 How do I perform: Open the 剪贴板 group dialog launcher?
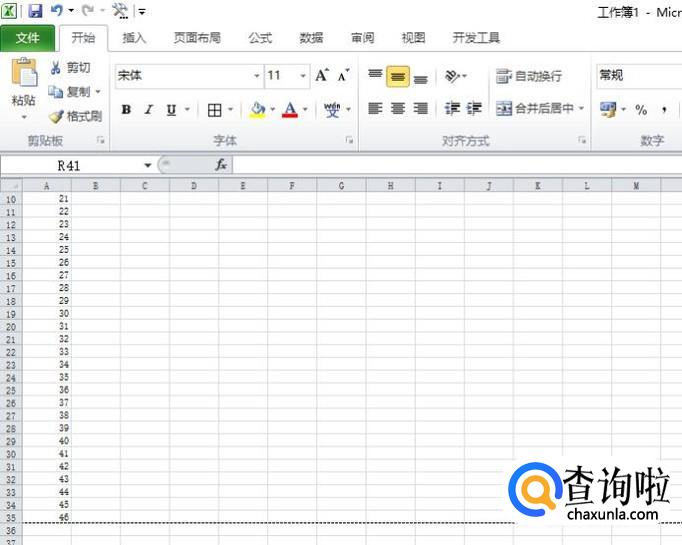pos(100,140)
